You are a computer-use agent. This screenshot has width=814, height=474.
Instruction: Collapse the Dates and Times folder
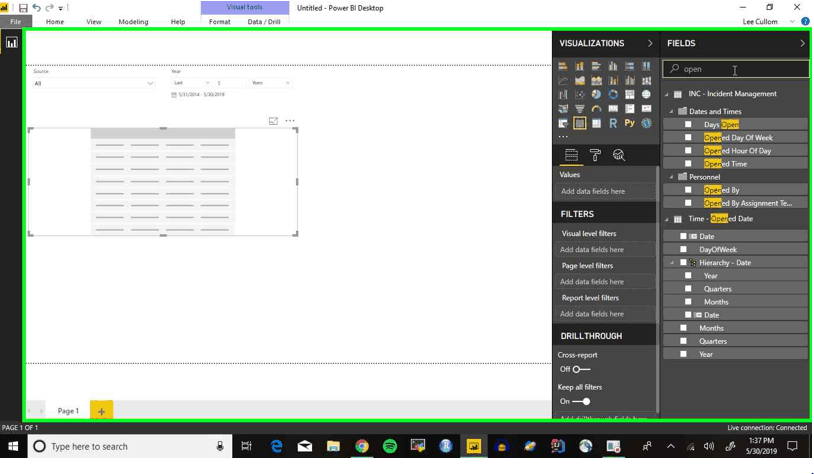671,112
